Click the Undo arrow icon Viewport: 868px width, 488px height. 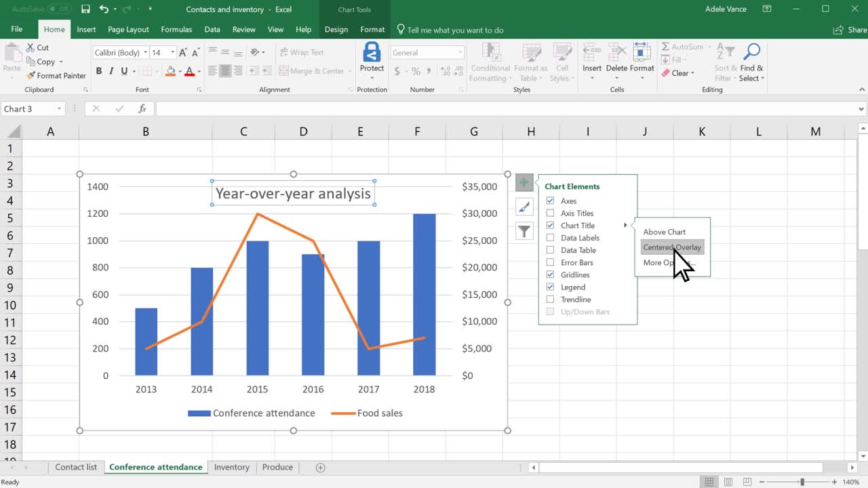[104, 9]
